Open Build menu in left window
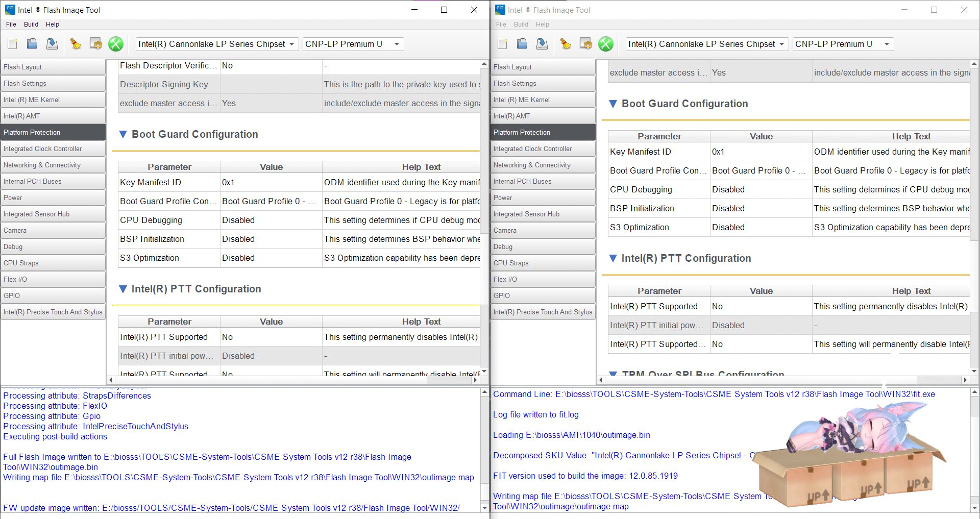980x519 pixels. [x=31, y=24]
